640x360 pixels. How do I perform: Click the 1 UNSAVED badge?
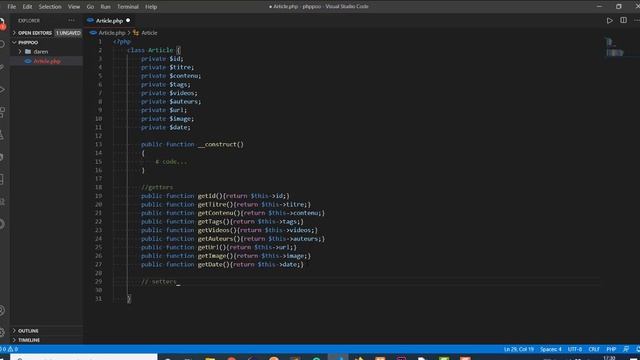click(68, 33)
